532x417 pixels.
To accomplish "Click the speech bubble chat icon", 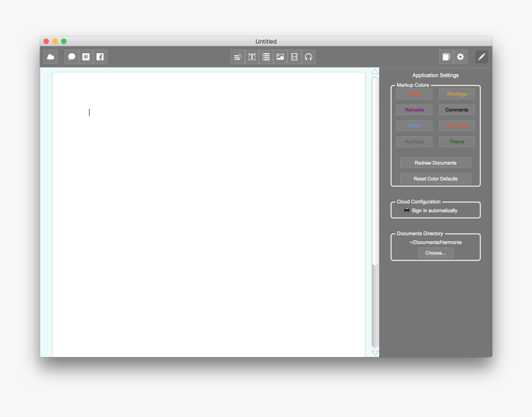I will 72,57.
